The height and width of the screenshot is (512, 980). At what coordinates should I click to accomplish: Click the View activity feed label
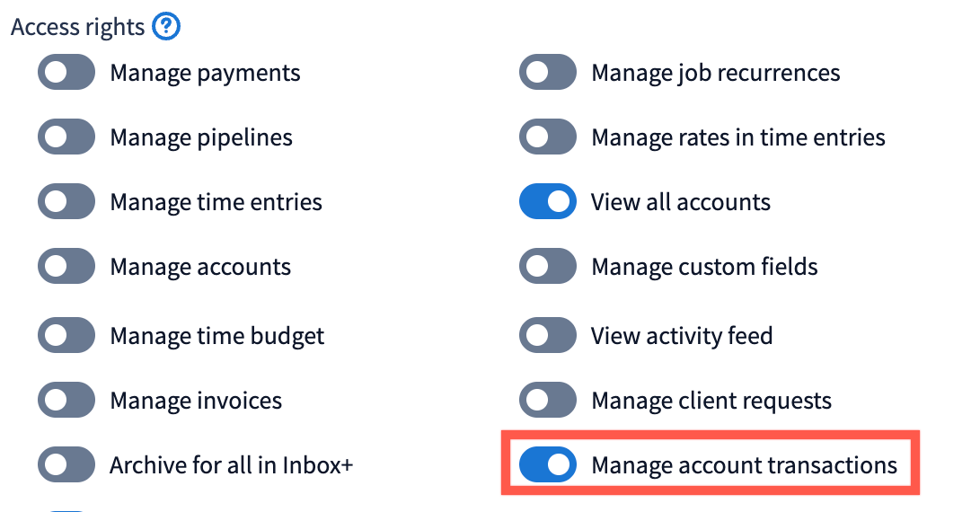[681, 336]
